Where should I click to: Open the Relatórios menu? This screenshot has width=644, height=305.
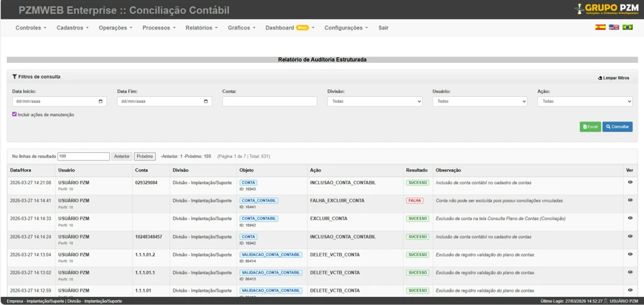[x=201, y=28]
